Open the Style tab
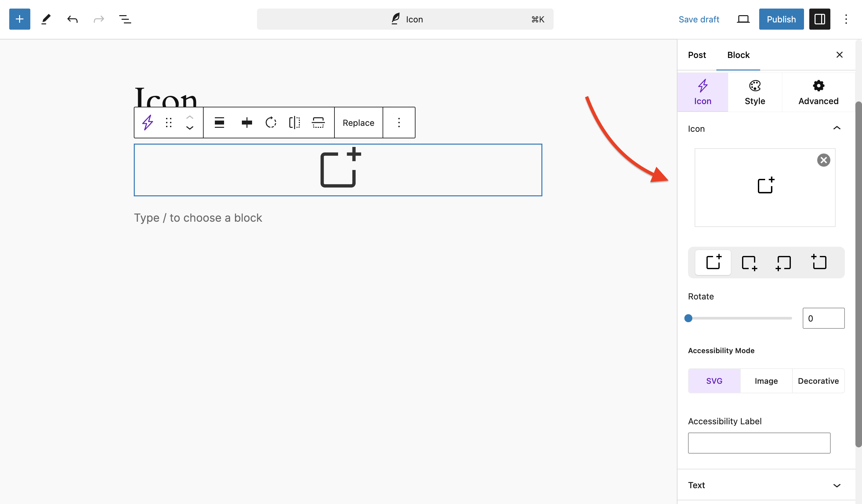This screenshot has width=862, height=504. click(x=755, y=92)
